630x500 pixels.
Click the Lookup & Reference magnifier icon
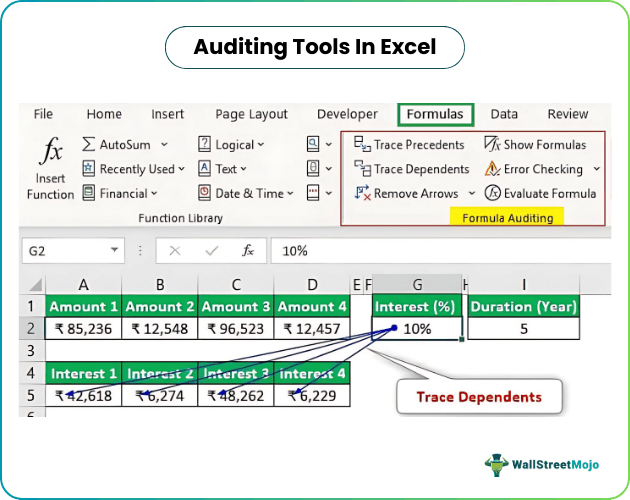313,144
